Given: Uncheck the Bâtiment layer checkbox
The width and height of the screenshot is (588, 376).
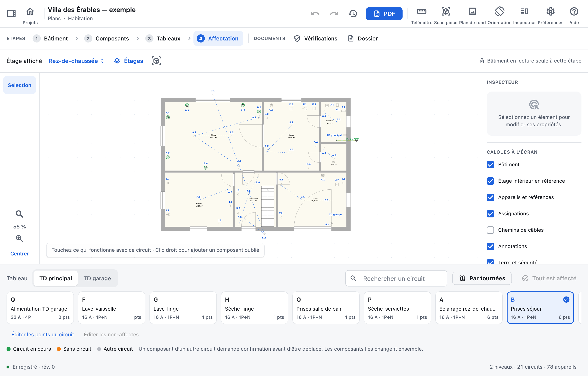Looking at the screenshot, I should point(490,164).
